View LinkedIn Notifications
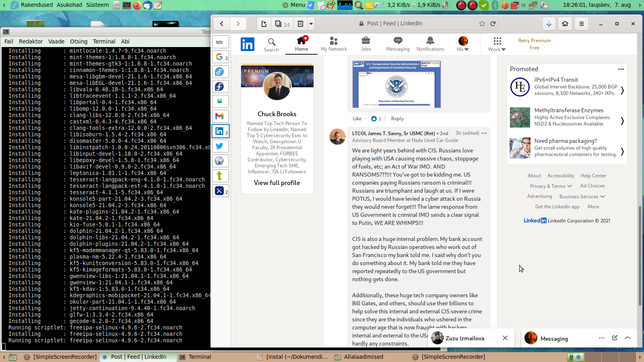The height and width of the screenshot is (362, 644). click(430, 44)
